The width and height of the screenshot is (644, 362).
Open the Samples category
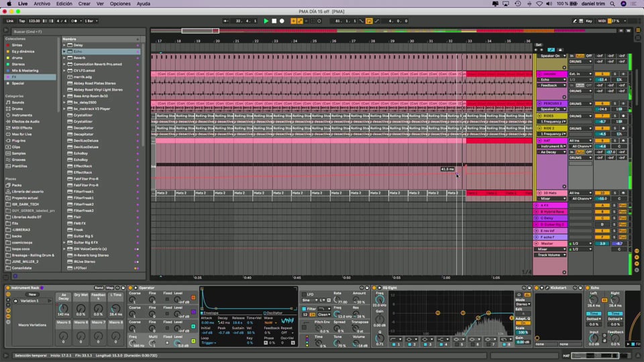(x=19, y=154)
